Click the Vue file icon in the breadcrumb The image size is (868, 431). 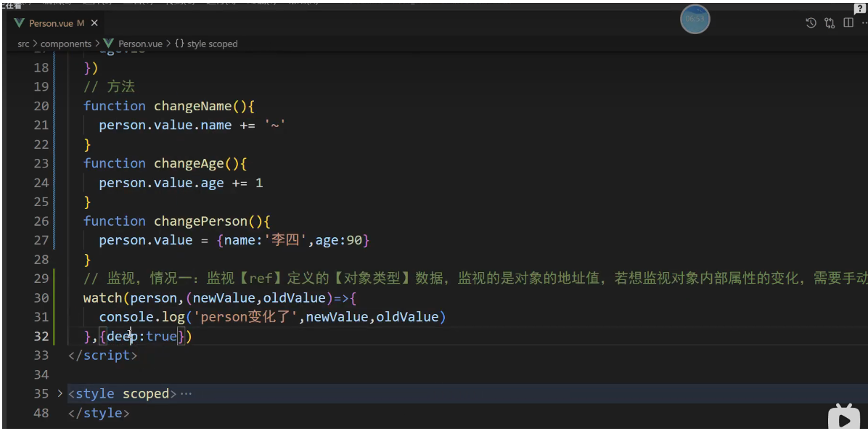(109, 44)
